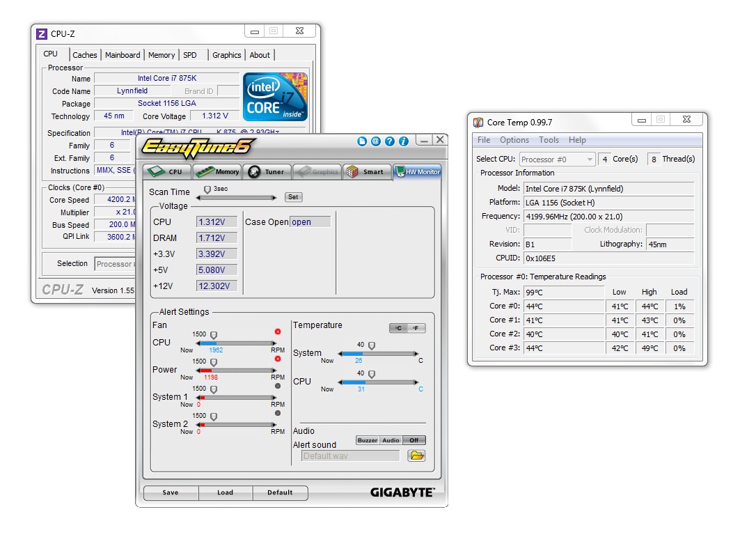756x537 pixels.
Task: Switch temperature unit to Celsius
Action: pos(398,328)
